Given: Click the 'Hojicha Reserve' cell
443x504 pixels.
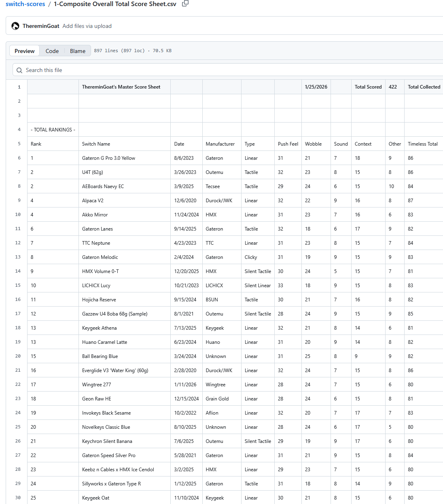Looking at the screenshot, I should point(125,299).
